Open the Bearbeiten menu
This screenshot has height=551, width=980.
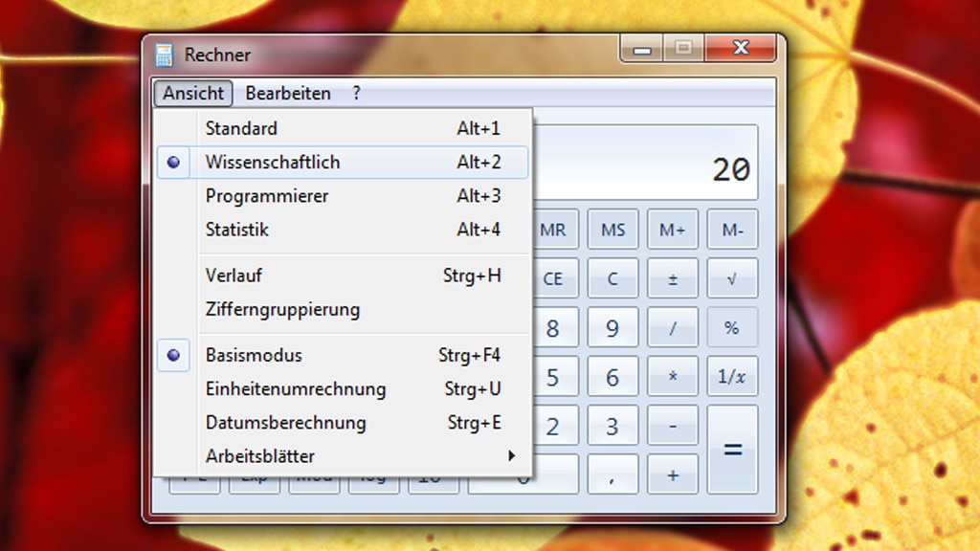pyautogui.click(x=288, y=94)
